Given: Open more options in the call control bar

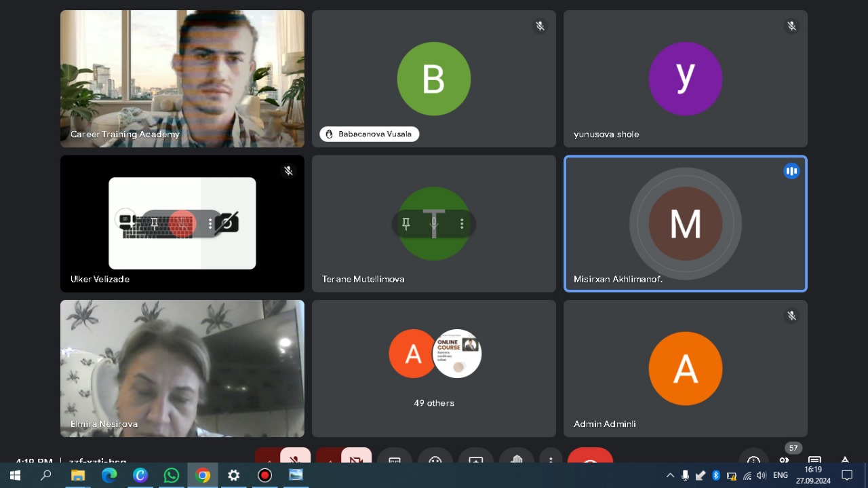Looking at the screenshot, I should coord(551,458).
